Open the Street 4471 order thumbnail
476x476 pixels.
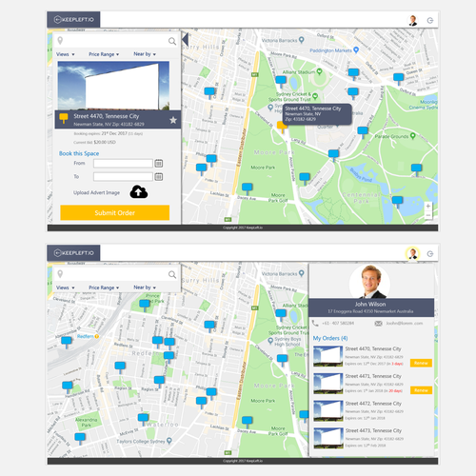click(328, 384)
